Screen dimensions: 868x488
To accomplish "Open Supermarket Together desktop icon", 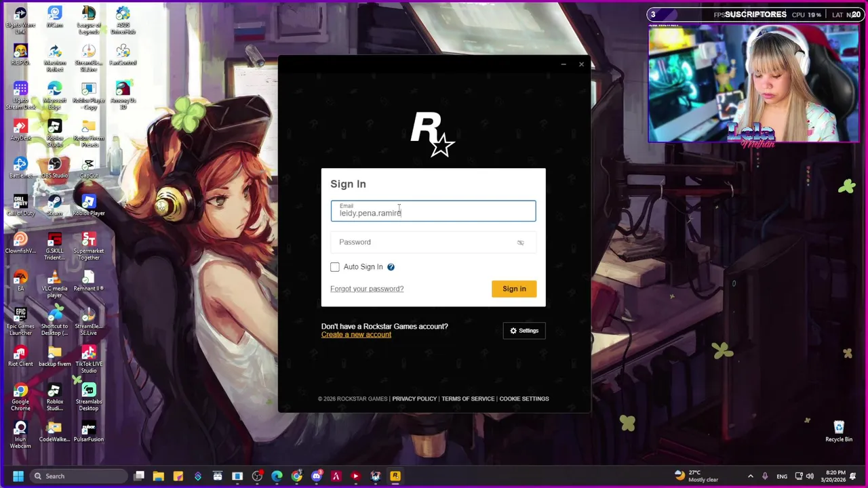I will 89,247.
